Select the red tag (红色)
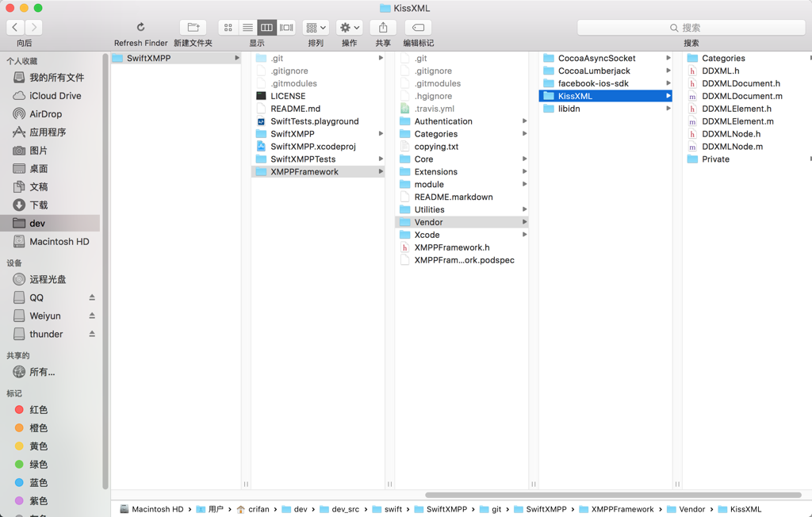The width and height of the screenshot is (812, 517). click(x=50, y=410)
